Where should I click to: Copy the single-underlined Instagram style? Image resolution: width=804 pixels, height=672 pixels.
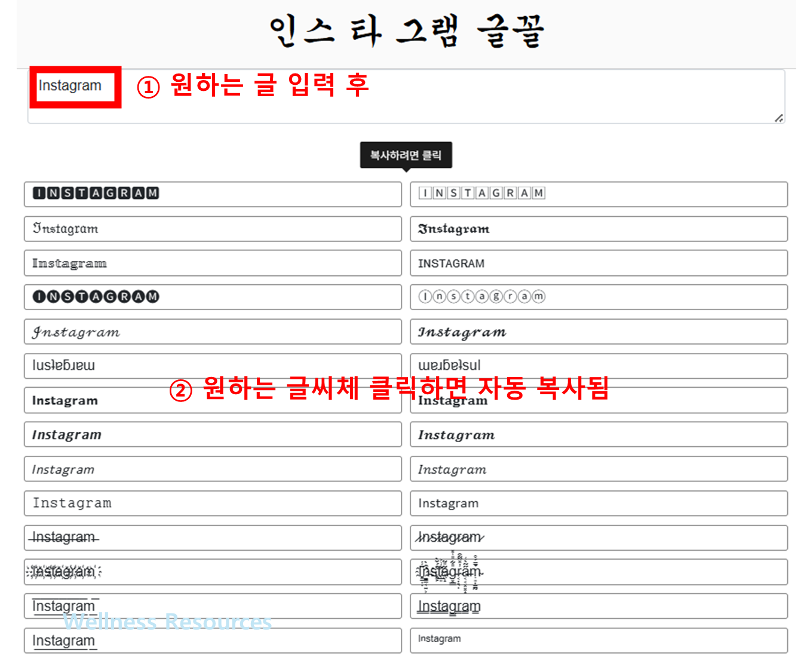(x=213, y=640)
